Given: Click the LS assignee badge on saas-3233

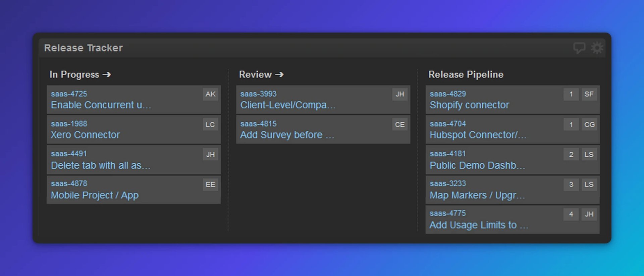Looking at the screenshot, I should (x=589, y=184).
